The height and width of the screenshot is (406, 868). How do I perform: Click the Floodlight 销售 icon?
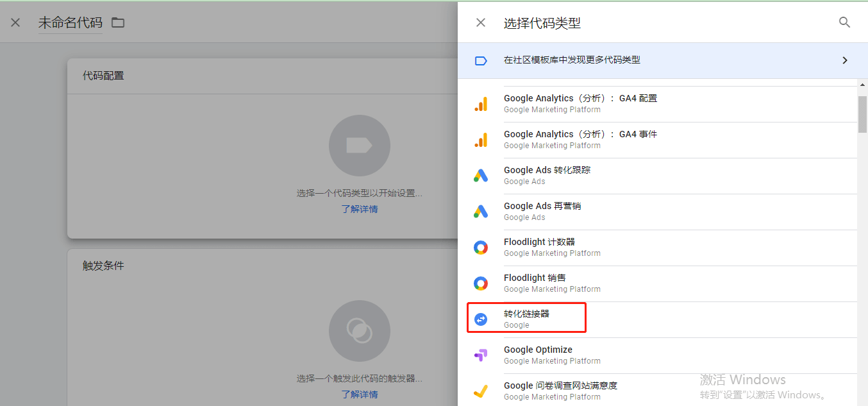coord(481,283)
